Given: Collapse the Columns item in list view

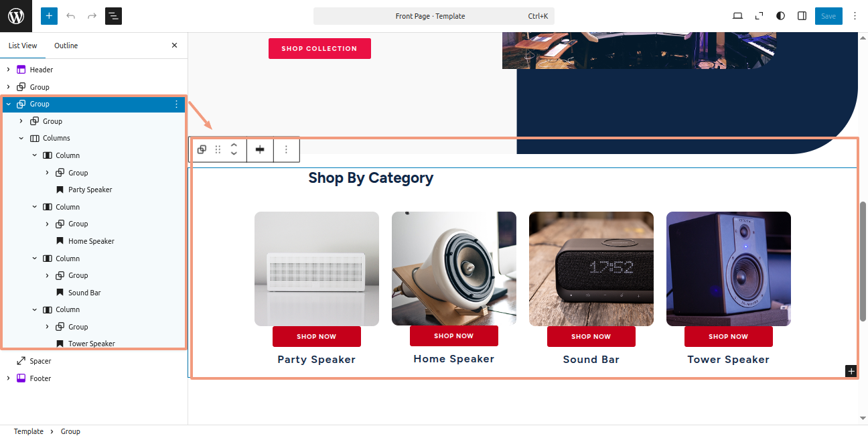Looking at the screenshot, I should tap(21, 138).
